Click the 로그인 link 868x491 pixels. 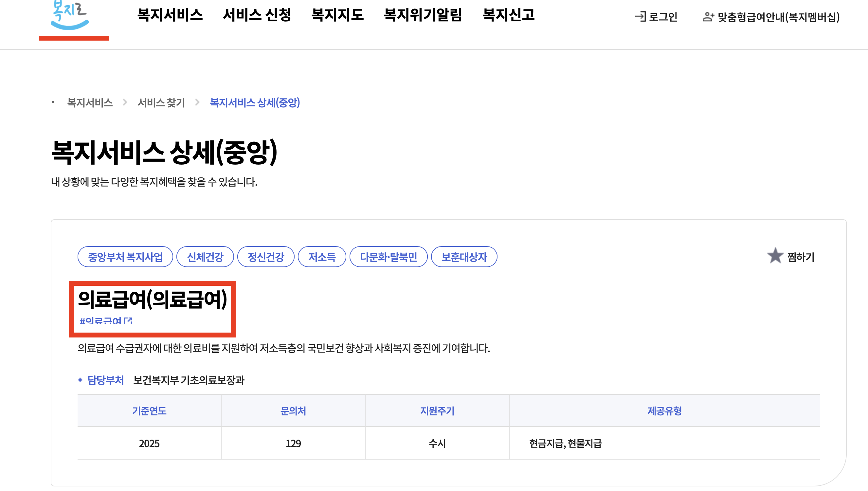663,16
